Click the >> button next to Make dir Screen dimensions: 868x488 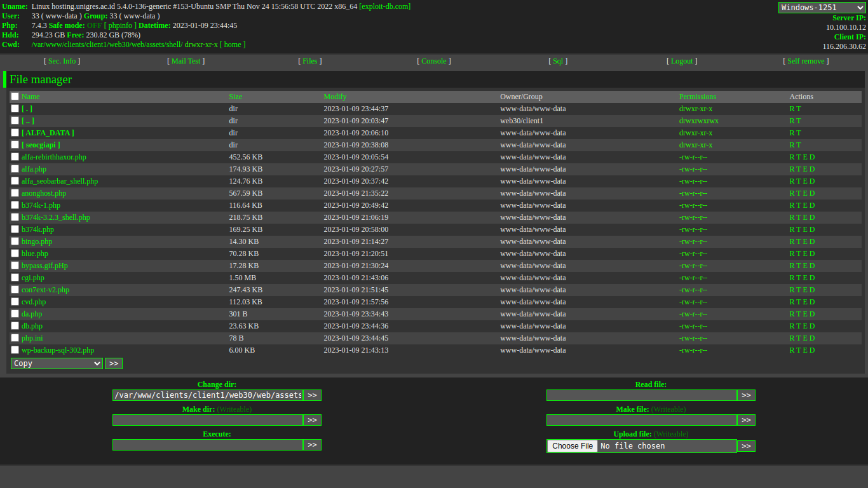click(x=312, y=420)
